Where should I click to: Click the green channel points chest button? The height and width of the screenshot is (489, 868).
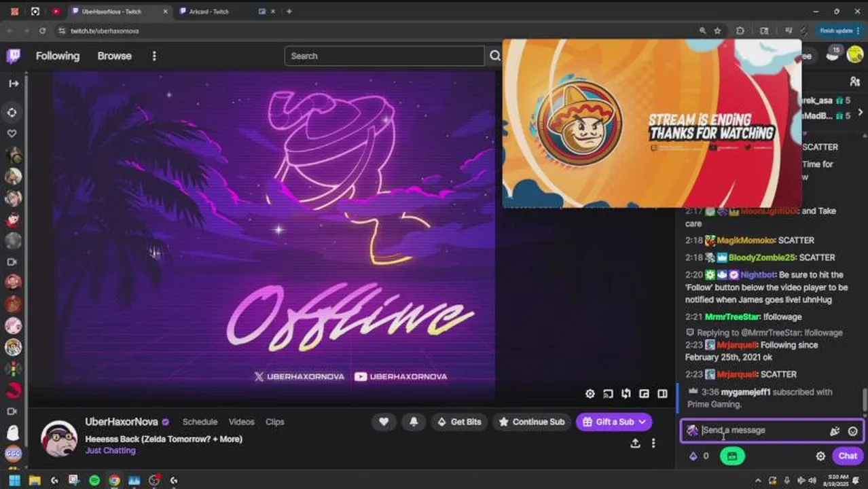pyautogui.click(x=731, y=456)
